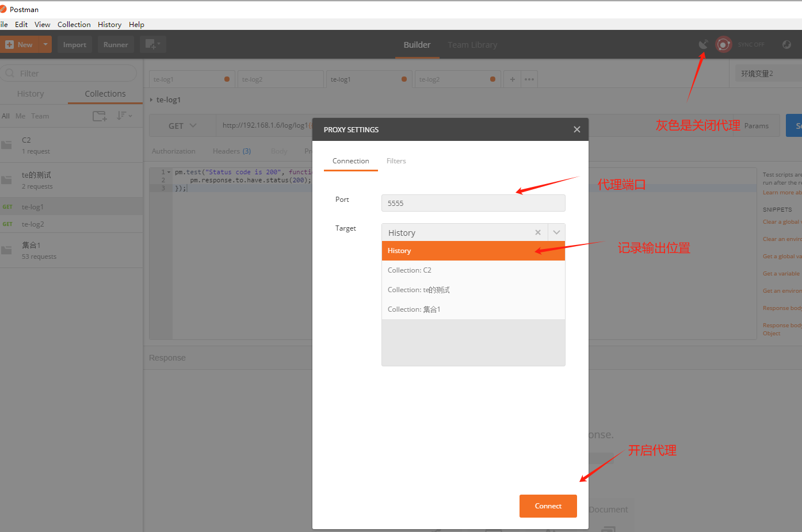Open the Collections sidebar tab
Viewport: 802px width, 532px height.
click(105, 94)
